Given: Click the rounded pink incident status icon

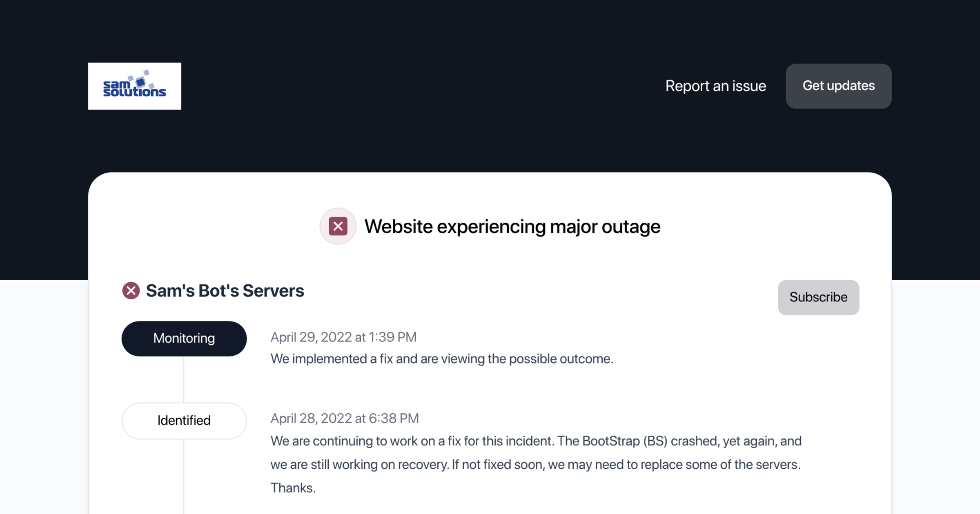Looking at the screenshot, I should pyautogui.click(x=338, y=226).
